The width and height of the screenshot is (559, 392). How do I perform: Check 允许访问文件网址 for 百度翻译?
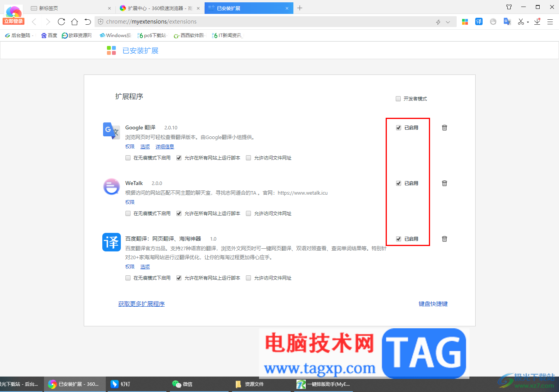(x=248, y=278)
